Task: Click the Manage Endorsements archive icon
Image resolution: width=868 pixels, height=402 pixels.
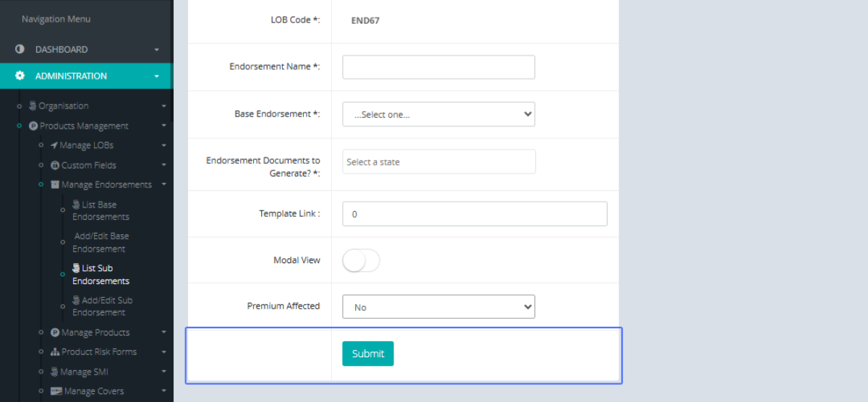Action: 55,184
